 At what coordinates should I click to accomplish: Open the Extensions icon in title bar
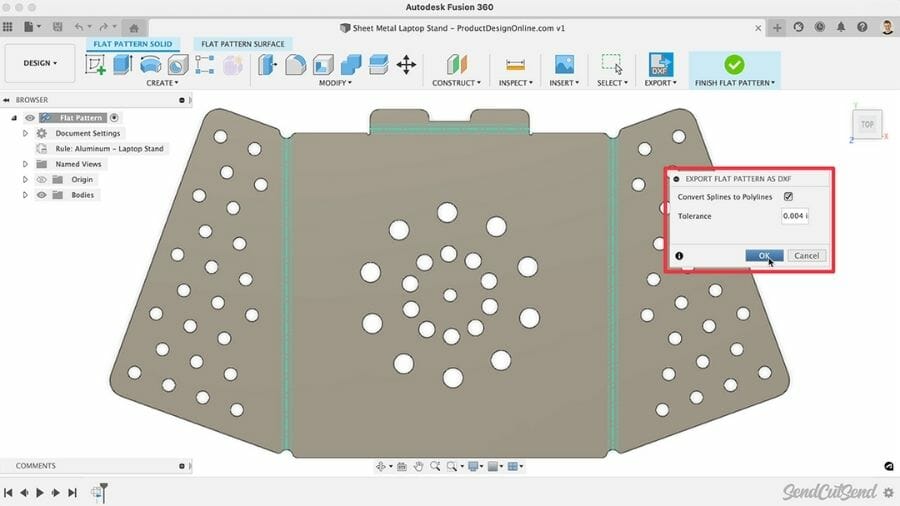coord(798,27)
